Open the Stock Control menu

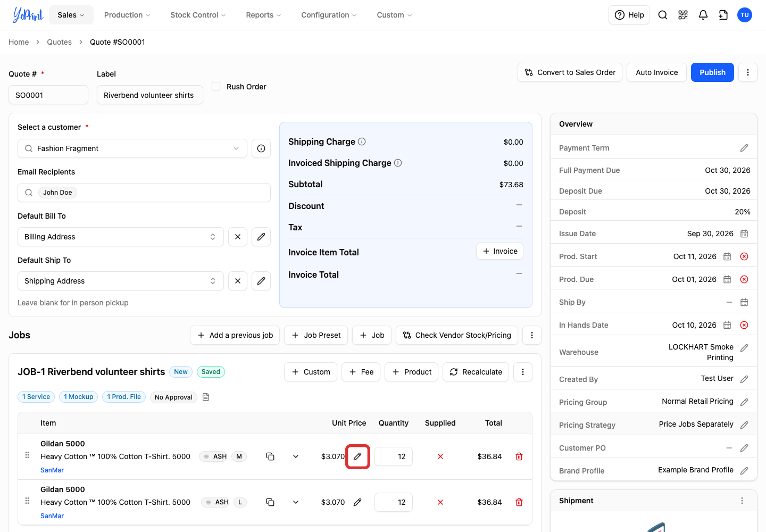pyautogui.click(x=198, y=15)
